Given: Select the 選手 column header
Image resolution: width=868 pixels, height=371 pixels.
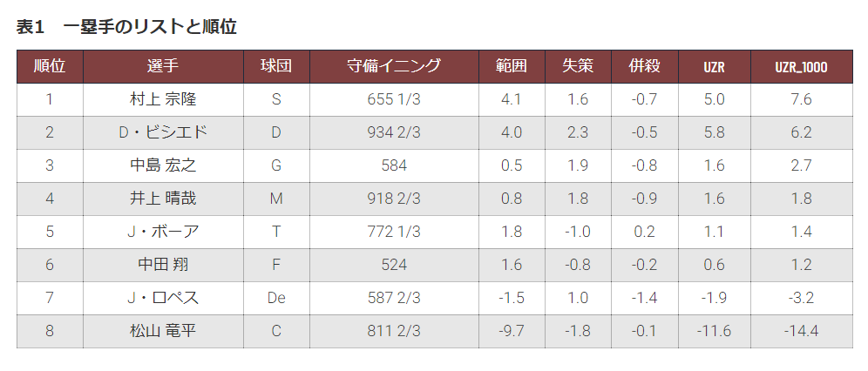Looking at the screenshot, I should [x=163, y=66].
